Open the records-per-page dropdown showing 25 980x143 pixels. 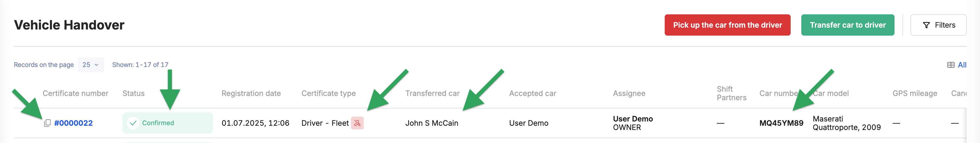(x=91, y=65)
